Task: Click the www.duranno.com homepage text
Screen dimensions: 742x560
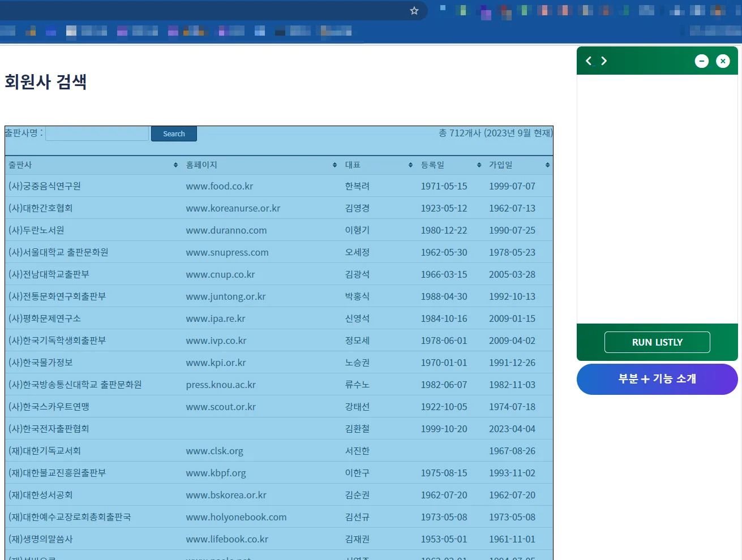Action: tap(226, 230)
